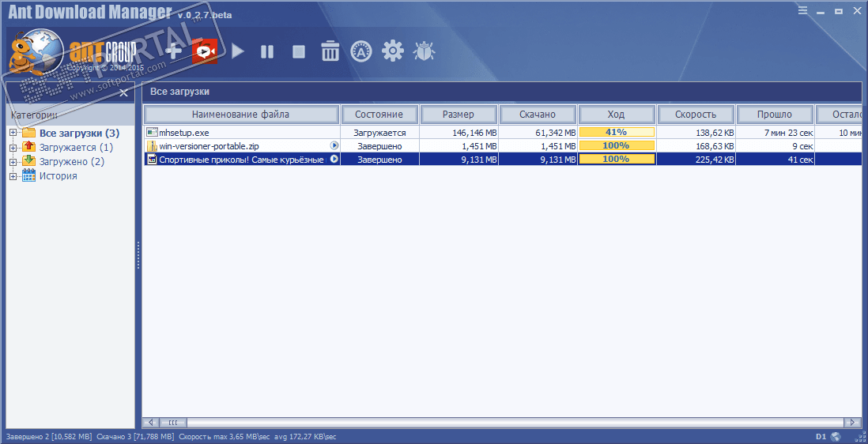Click the horizontal scrollbar left arrow
The height and width of the screenshot is (444, 868).
[150, 423]
